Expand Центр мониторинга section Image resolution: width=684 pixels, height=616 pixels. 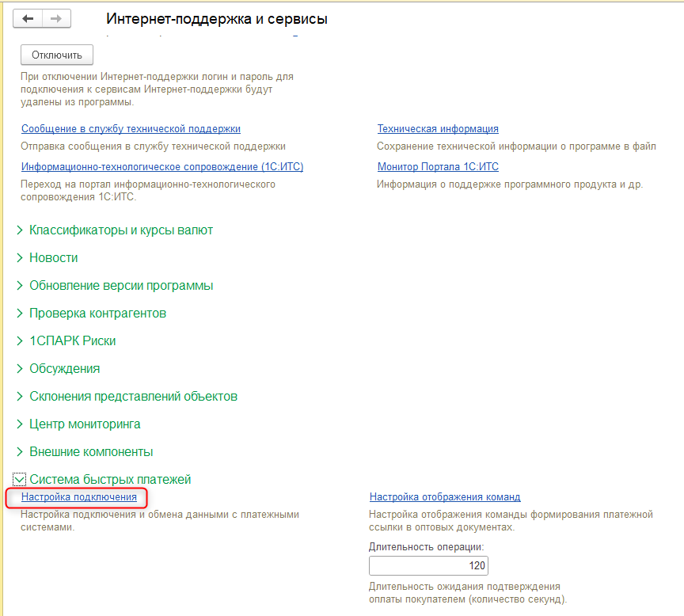78,424
